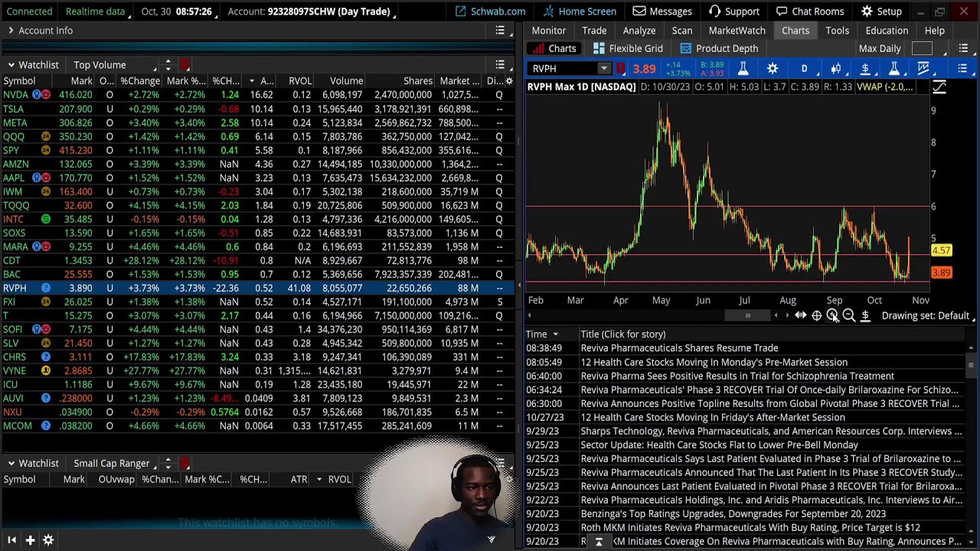
Task: Click the zoom-in magnifier under the chart
Action: pos(832,316)
